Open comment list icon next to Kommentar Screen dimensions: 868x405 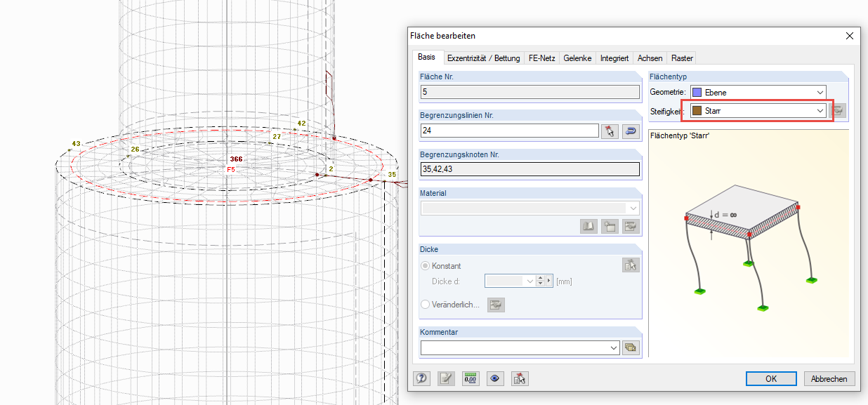pos(631,347)
